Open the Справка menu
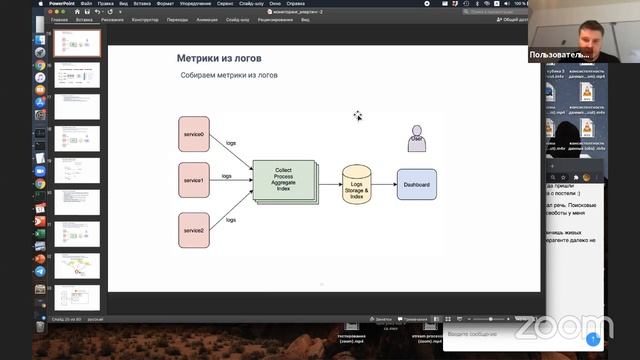The width and height of the screenshot is (640, 360). point(296,3)
